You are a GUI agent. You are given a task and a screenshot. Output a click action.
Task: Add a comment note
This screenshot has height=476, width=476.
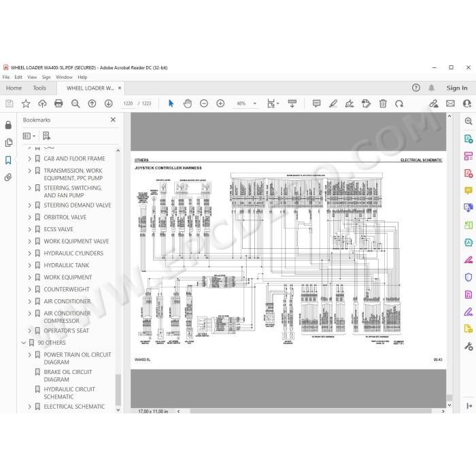pyautogui.click(x=316, y=104)
